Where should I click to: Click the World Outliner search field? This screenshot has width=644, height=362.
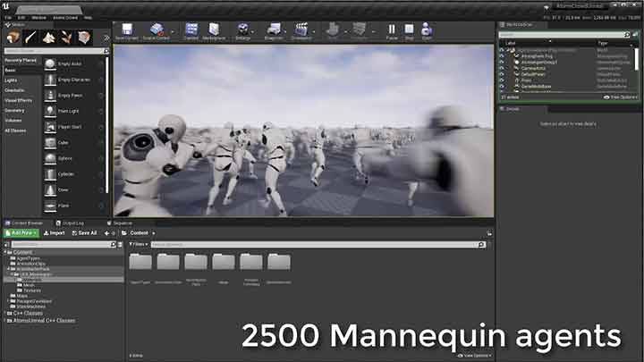click(x=563, y=35)
